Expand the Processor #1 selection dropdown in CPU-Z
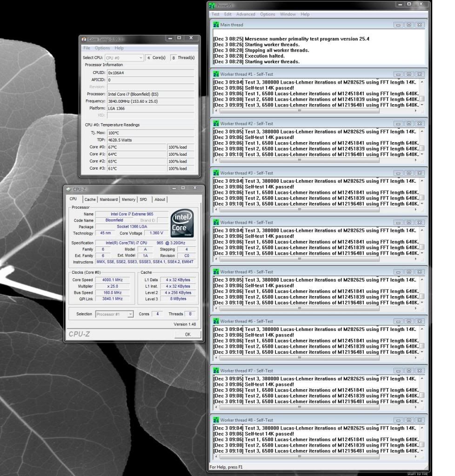 pyautogui.click(x=130, y=314)
